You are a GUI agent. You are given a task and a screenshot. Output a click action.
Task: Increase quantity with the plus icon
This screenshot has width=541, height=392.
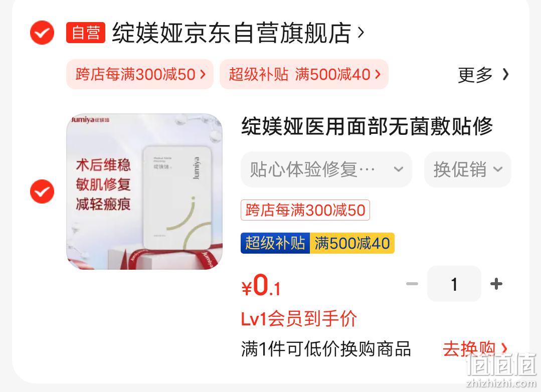pos(496,284)
